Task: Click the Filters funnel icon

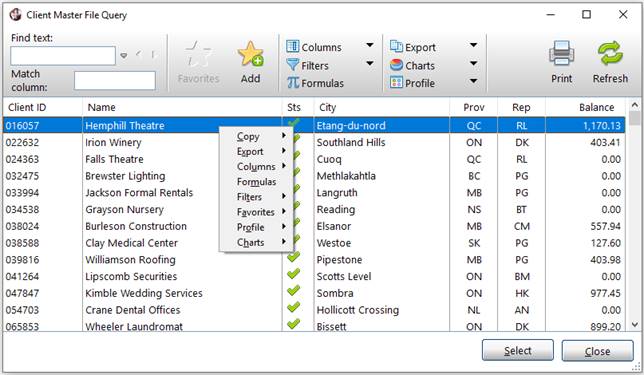Action: (292, 65)
